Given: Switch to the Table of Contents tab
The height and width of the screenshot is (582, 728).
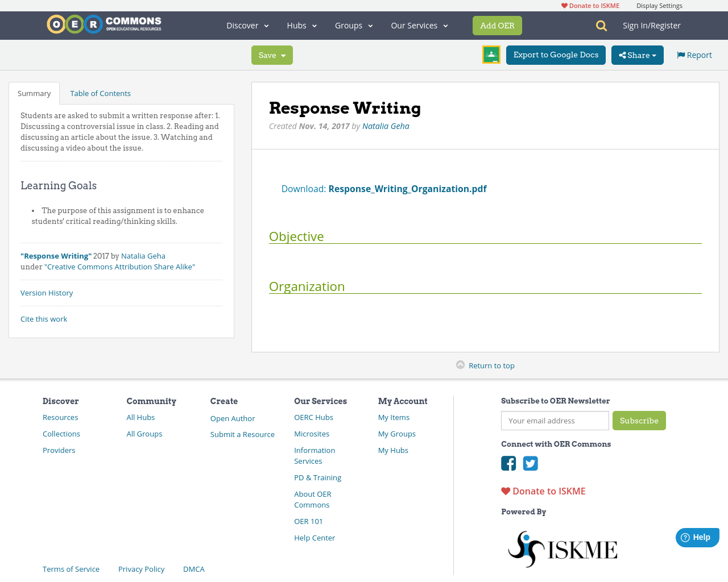Looking at the screenshot, I should click(x=100, y=93).
